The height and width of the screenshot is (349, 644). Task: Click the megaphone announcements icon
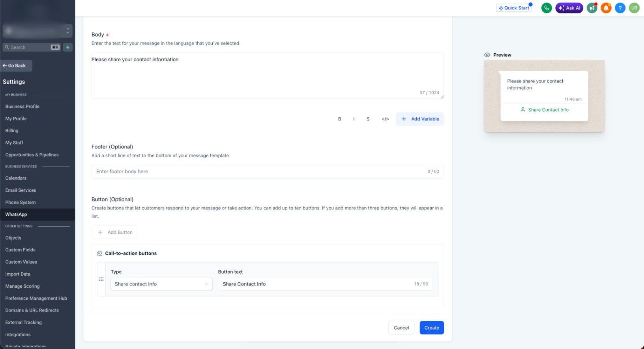tap(592, 8)
